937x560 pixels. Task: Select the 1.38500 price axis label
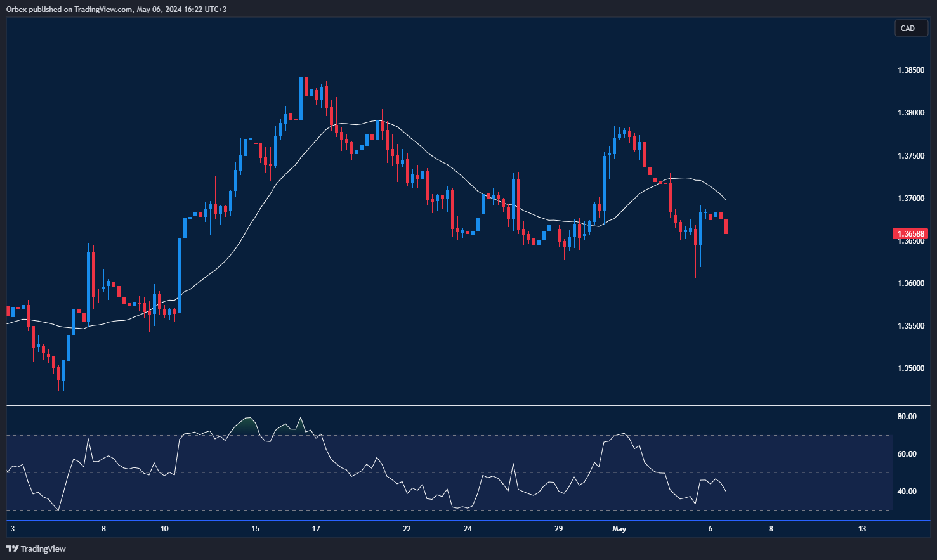[x=910, y=70]
